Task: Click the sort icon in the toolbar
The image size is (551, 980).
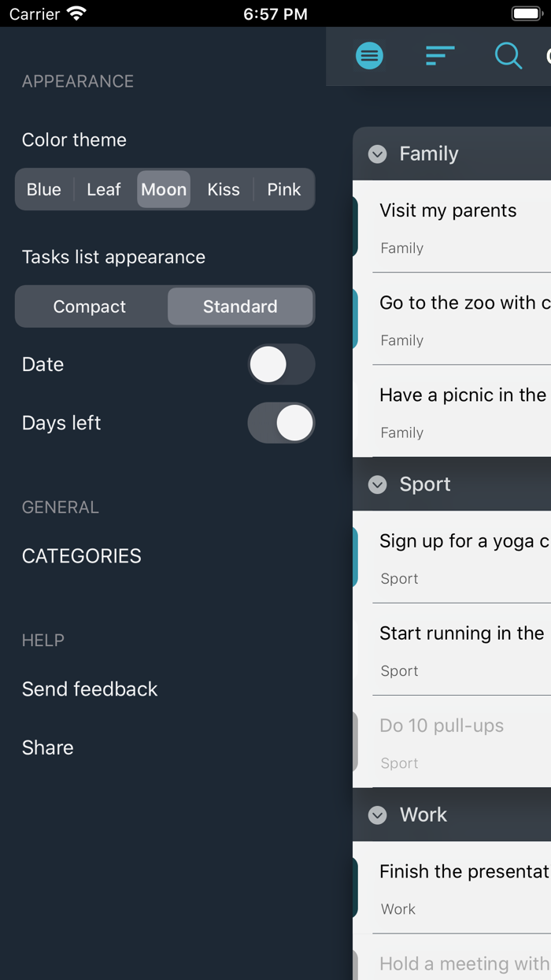Action: [439, 56]
